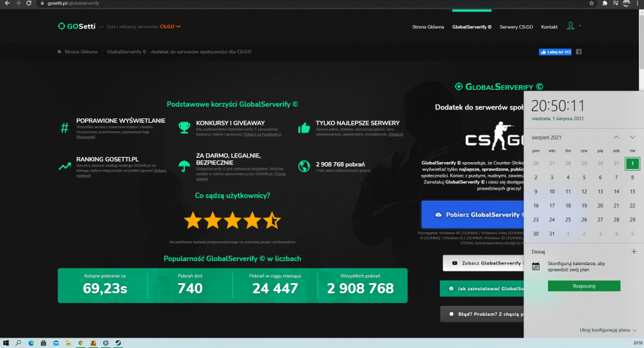644x348 pixels.
Task: Open Serwery CS:GO in the top menu
Action: coord(516,27)
